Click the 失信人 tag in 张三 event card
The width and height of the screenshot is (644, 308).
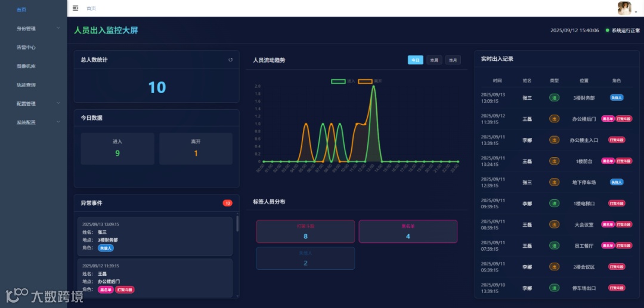pyautogui.click(x=106, y=248)
